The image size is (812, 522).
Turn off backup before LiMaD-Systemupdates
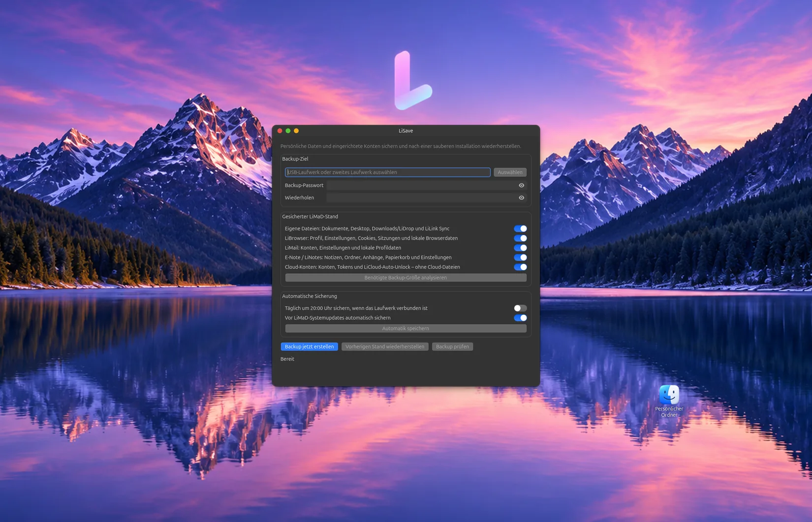pos(520,318)
